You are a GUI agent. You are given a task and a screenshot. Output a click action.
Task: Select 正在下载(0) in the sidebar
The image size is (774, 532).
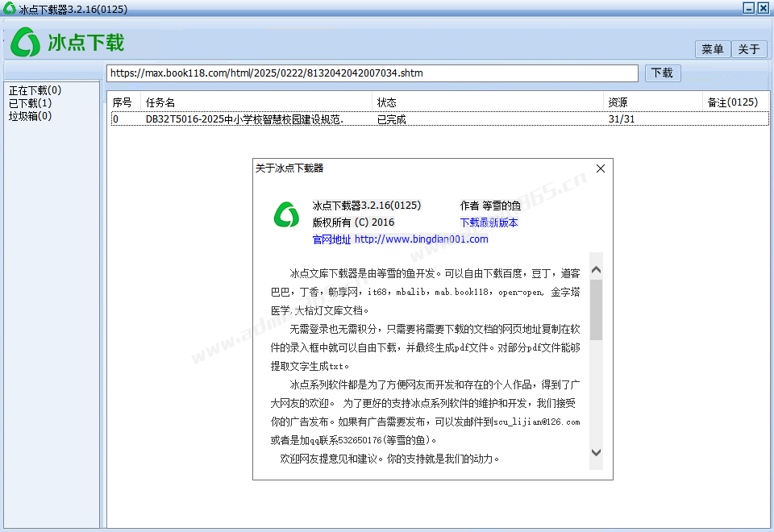35,90
